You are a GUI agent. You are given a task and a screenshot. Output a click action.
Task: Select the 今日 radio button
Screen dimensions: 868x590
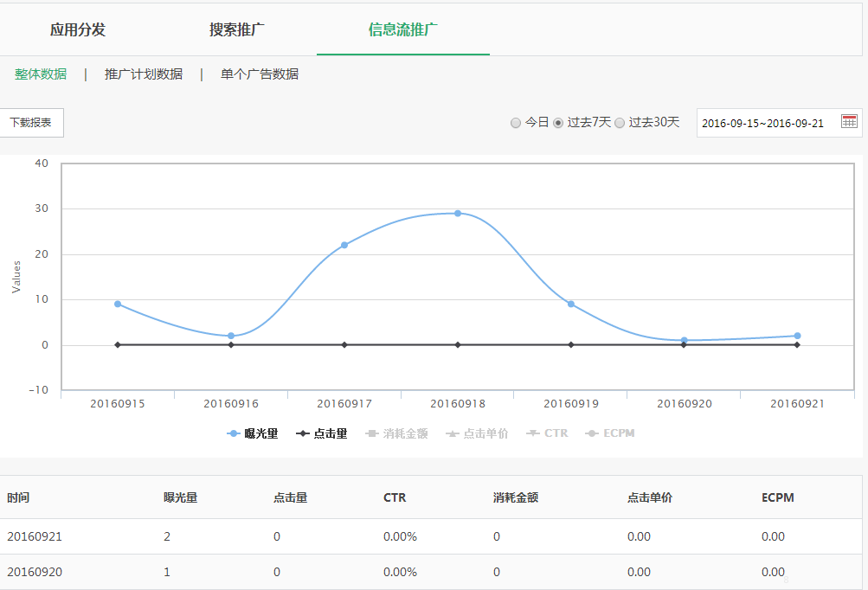[515, 123]
